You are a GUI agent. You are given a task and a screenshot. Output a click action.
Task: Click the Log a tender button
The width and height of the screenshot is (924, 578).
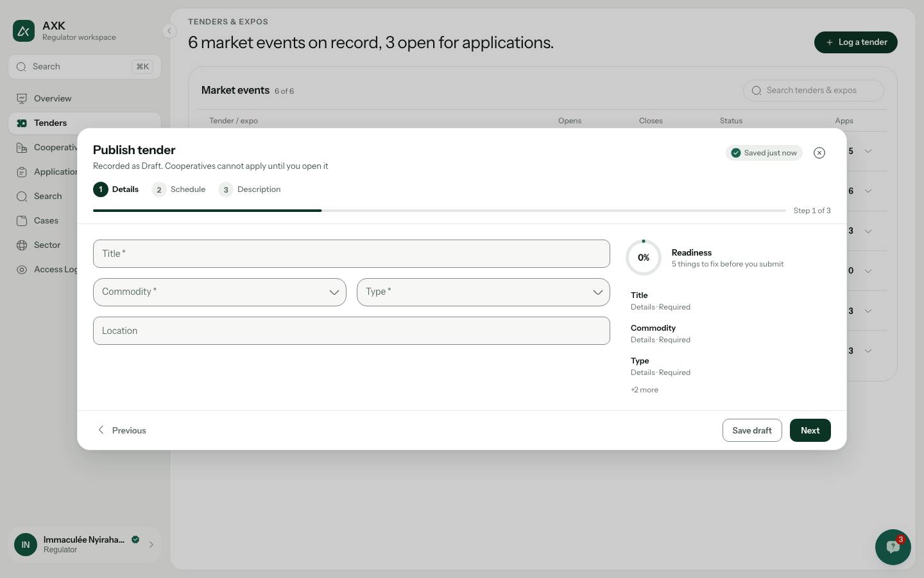[x=856, y=42]
